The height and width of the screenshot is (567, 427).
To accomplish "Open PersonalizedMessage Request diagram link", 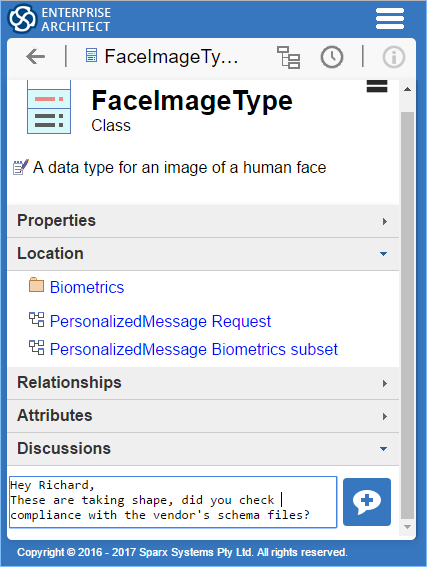I will [x=160, y=321].
